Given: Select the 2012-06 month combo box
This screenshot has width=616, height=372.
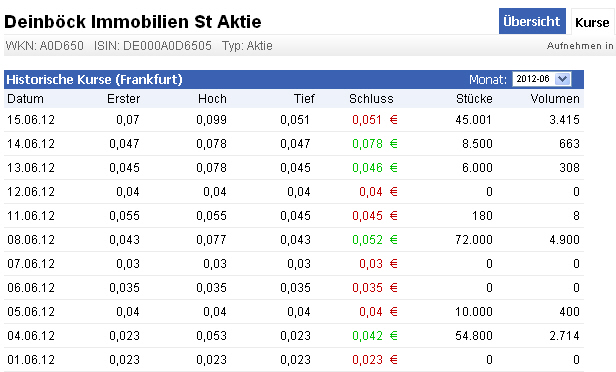Looking at the screenshot, I should pyautogui.click(x=542, y=79).
